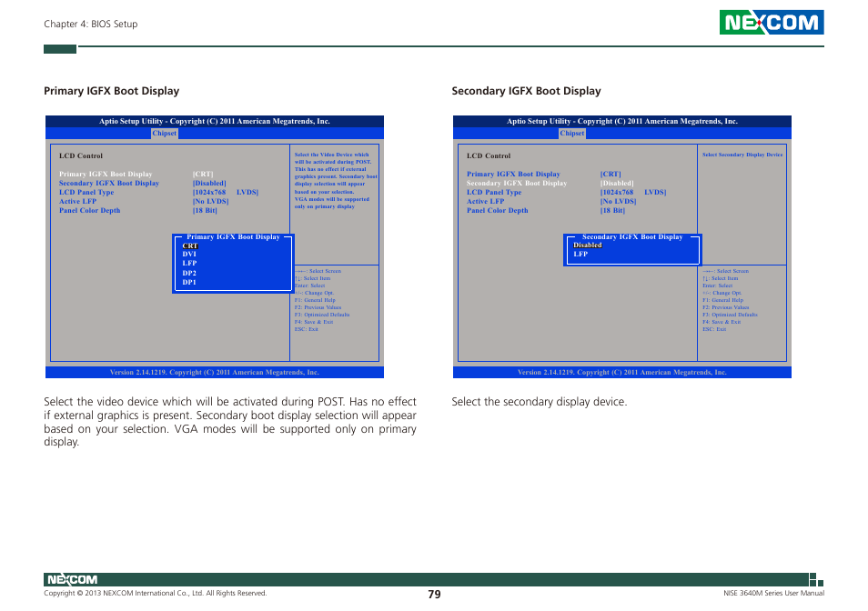Select Active LFP item in right BIOS screen
Viewport: 868px width, 611px height.
tap(485, 201)
